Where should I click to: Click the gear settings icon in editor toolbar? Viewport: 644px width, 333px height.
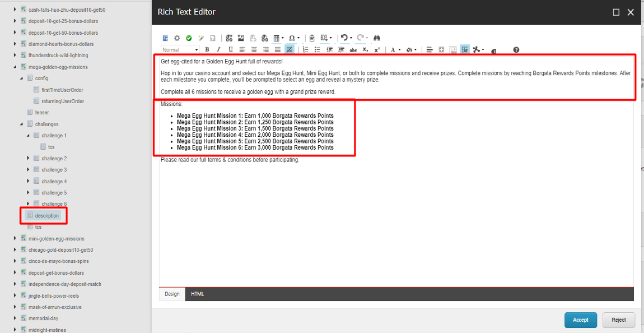177,38
